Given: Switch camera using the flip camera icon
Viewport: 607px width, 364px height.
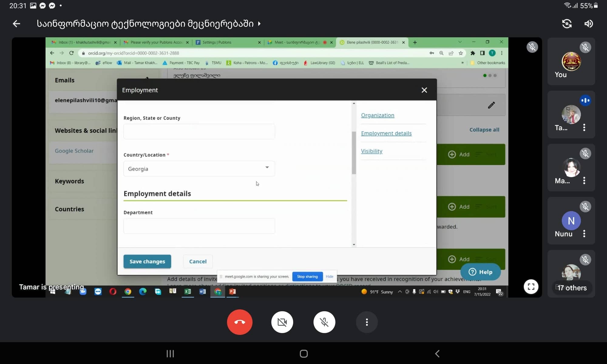Looking at the screenshot, I should [567, 24].
